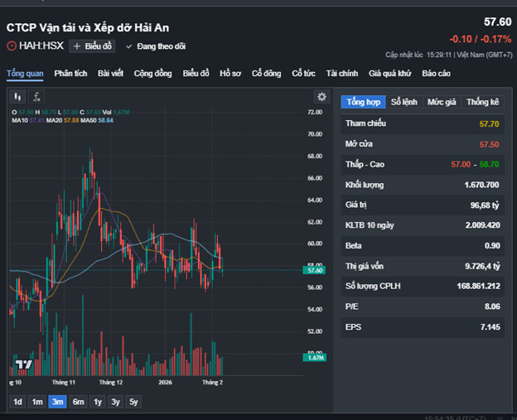The image size is (517, 420).
Task: Select the 1y time range
Action: [x=97, y=402]
